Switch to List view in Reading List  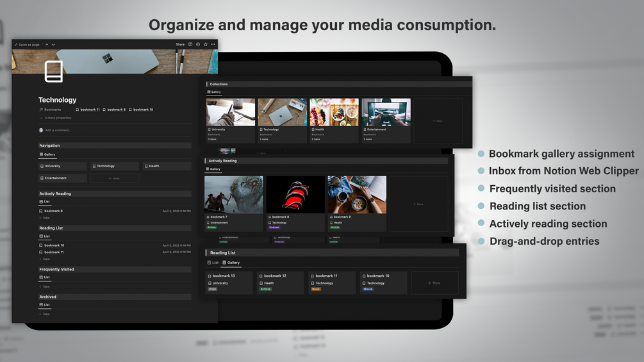click(213, 263)
